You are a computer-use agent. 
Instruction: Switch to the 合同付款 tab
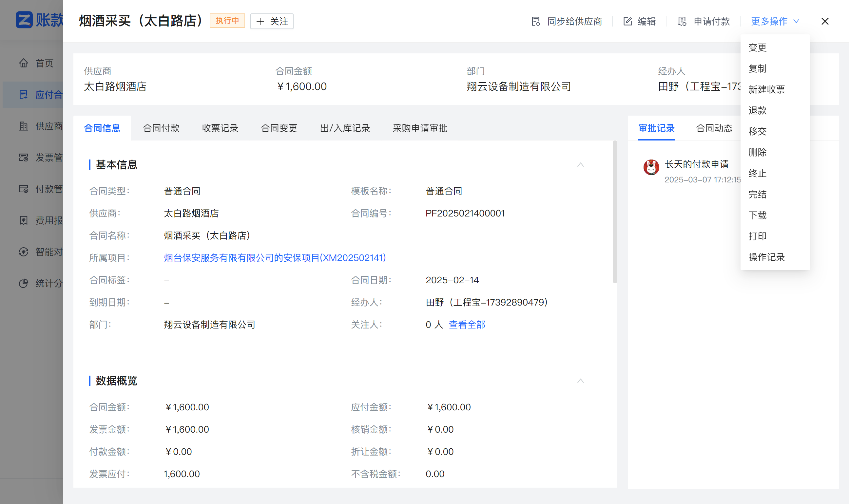point(161,128)
